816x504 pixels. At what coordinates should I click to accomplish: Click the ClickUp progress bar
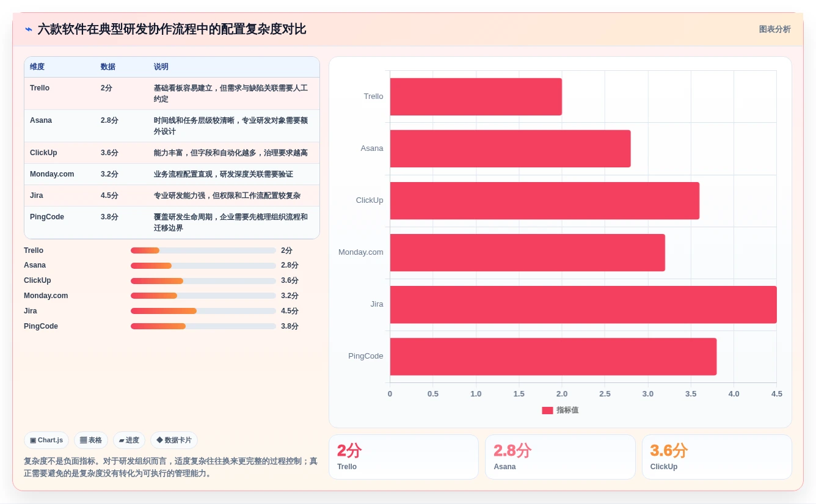coord(203,281)
